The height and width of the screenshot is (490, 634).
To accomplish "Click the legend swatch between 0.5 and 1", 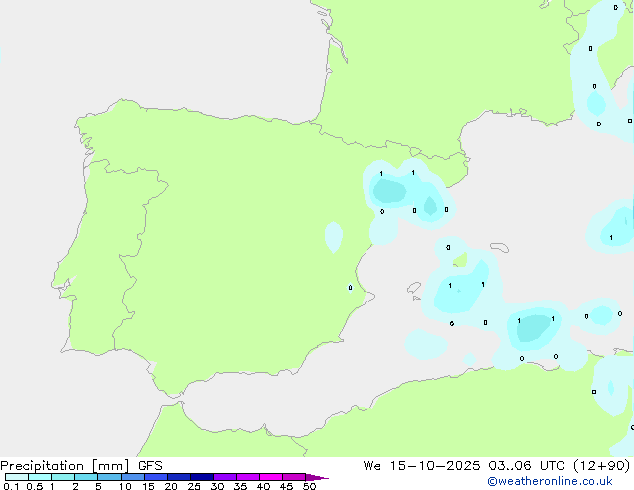I will coord(40,477).
